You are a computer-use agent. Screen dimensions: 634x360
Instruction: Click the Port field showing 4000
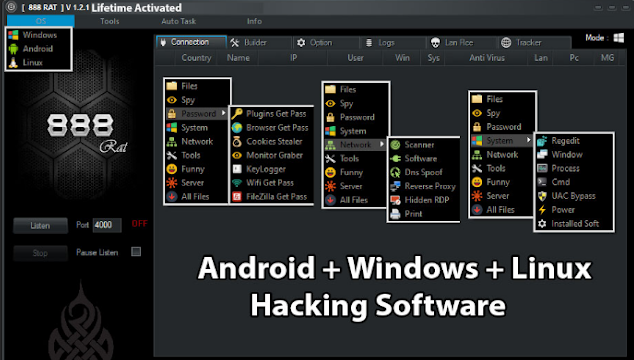pos(107,225)
